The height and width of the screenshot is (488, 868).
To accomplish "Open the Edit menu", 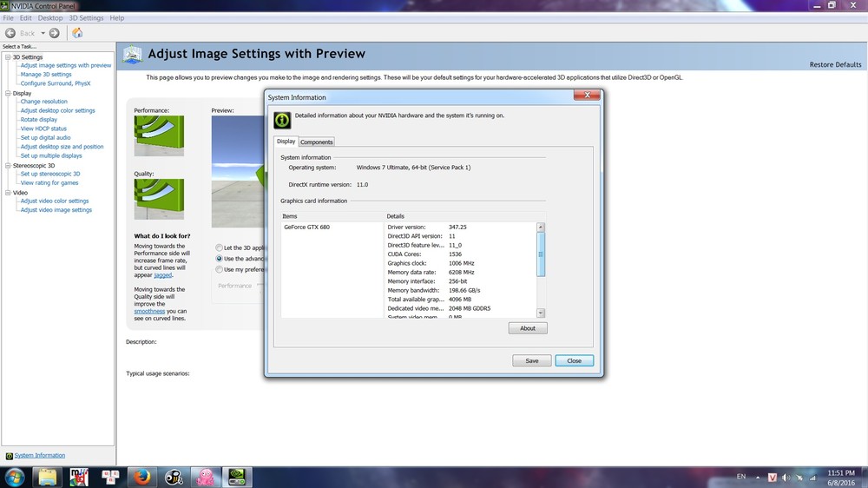I will point(25,17).
